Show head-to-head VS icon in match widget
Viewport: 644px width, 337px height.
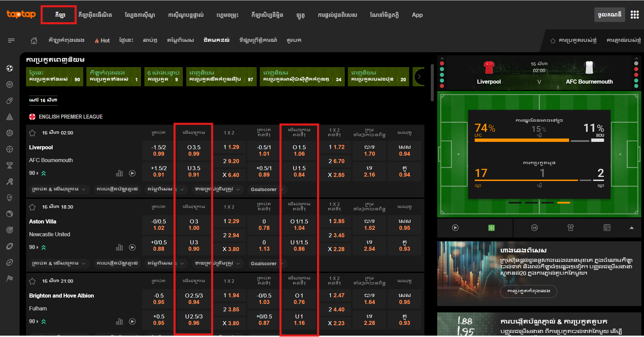(534, 228)
